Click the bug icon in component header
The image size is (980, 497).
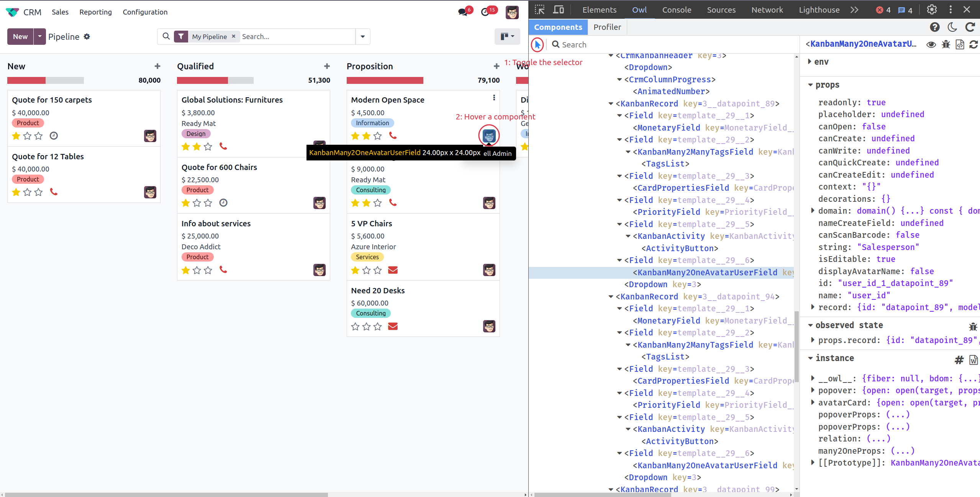click(946, 44)
